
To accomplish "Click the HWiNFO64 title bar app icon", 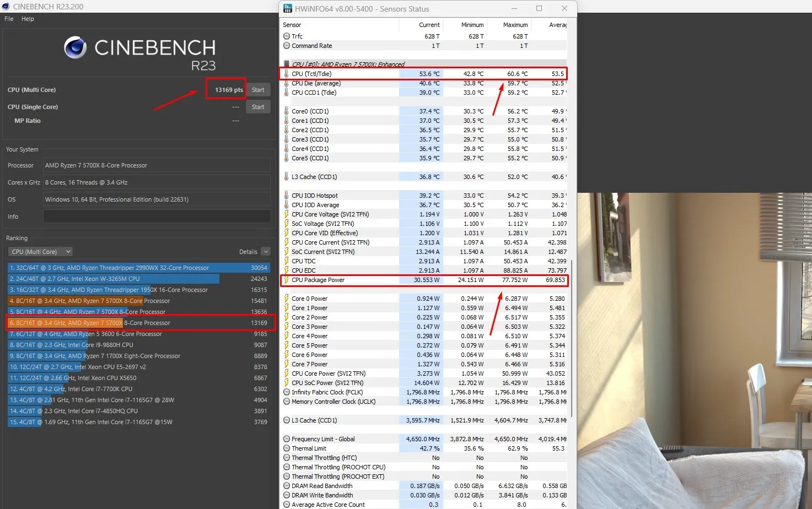I will [287, 9].
